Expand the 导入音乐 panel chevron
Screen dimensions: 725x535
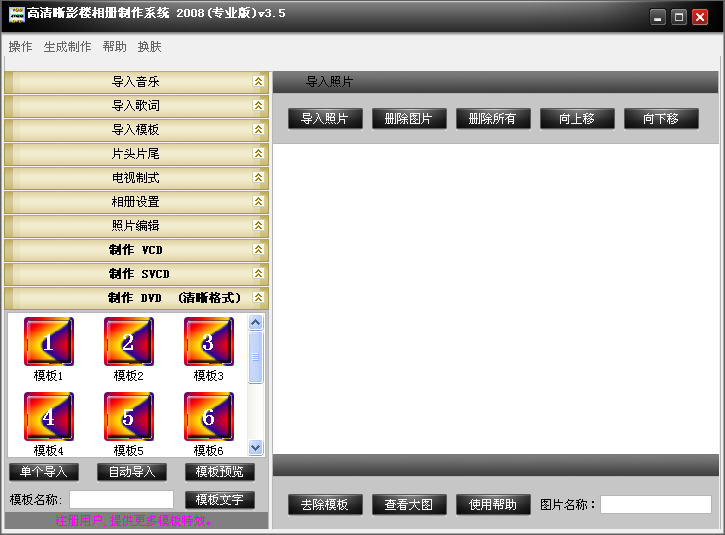pos(258,82)
